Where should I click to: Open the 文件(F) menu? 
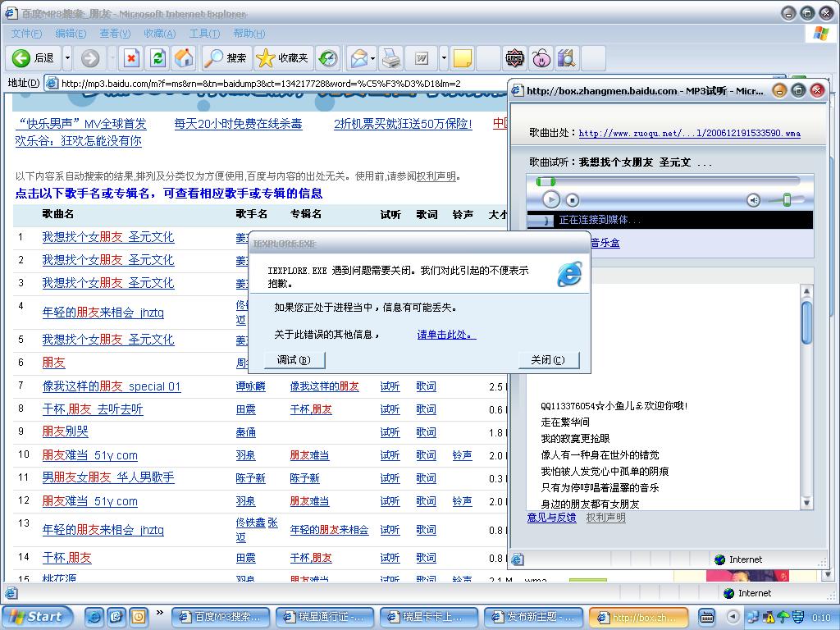click(x=26, y=34)
